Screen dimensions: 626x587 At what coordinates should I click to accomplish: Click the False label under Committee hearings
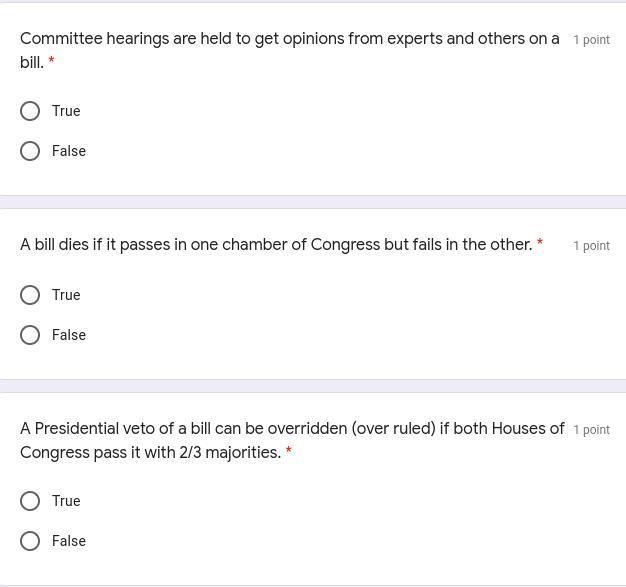coord(69,151)
